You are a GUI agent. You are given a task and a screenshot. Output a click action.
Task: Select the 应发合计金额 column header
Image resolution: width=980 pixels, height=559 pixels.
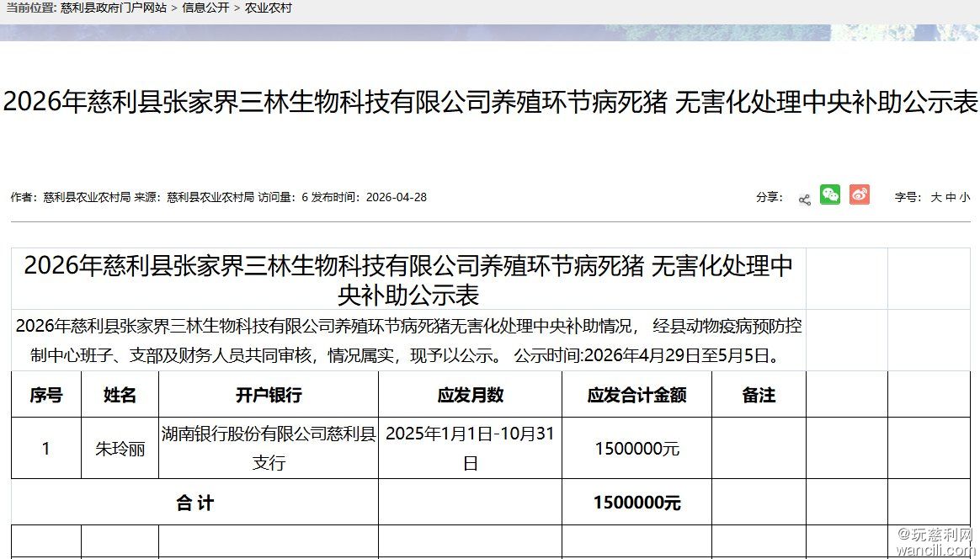click(636, 395)
